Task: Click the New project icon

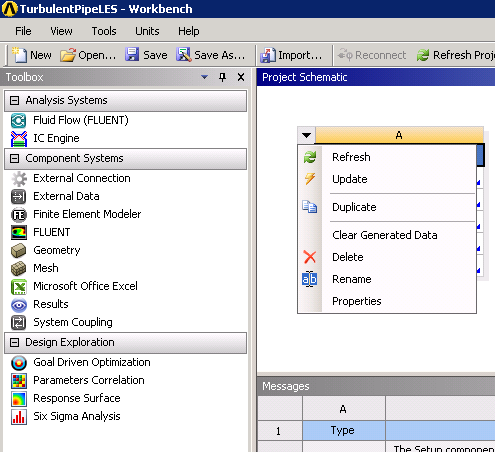Action: (x=19, y=55)
